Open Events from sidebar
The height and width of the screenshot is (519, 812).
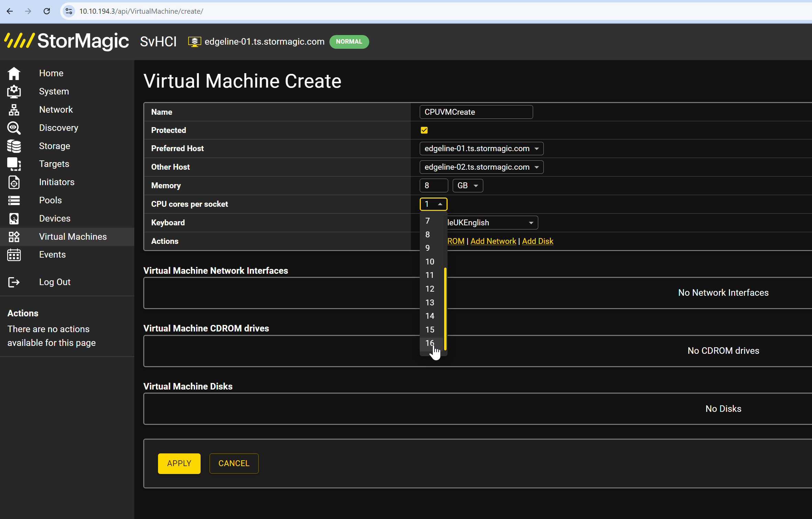pos(52,255)
